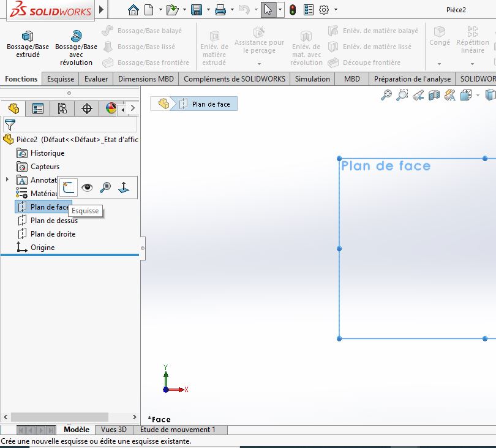Image resolution: width=496 pixels, height=448 pixels.
Task: Open View orientation dropdown arrow
Action: point(478,95)
